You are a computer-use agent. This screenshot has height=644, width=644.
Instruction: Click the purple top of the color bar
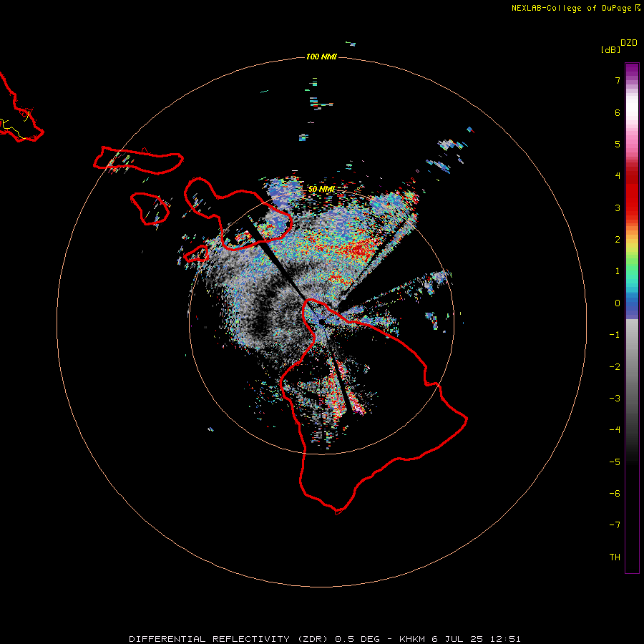tap(632, 70)
